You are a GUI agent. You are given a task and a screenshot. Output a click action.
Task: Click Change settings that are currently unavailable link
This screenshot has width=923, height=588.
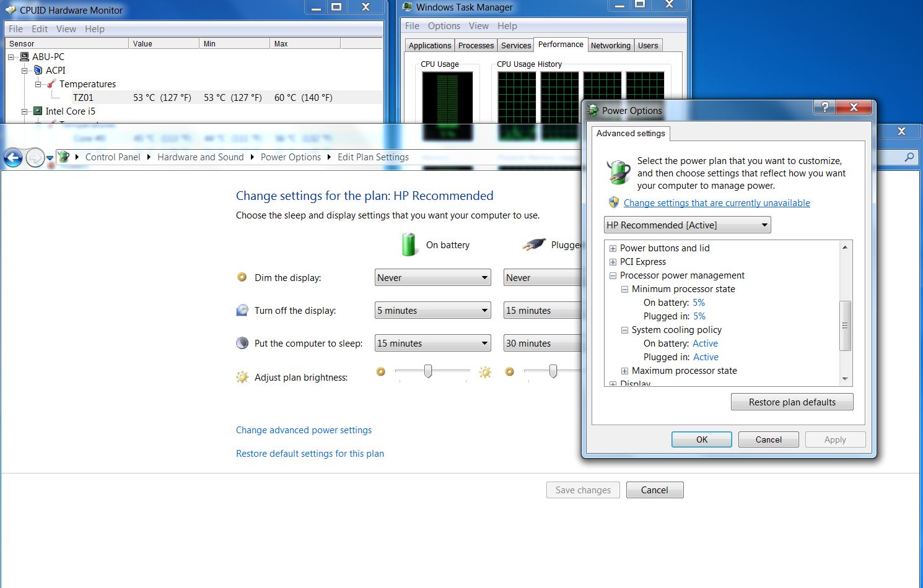point(717,203)
